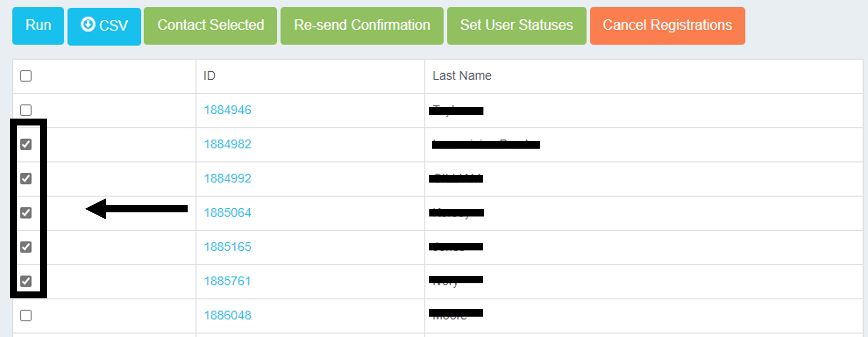
Task: Click Re-send Confirmation
Action: coord(361,25)
